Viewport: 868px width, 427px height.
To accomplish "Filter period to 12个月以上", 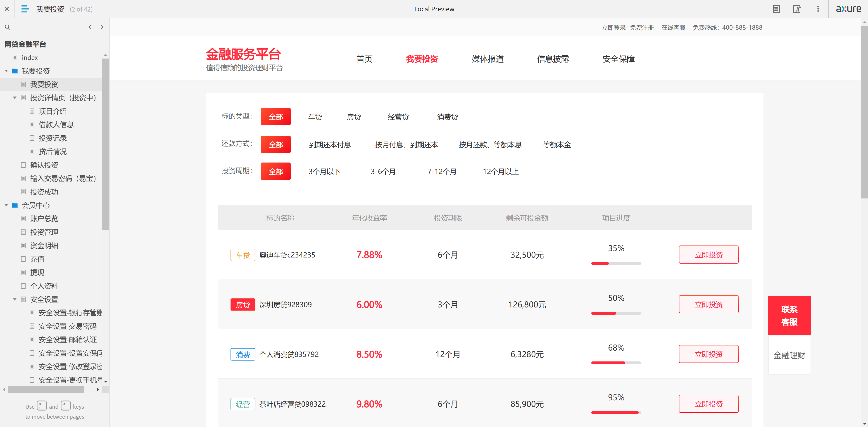I will (501, 172).
